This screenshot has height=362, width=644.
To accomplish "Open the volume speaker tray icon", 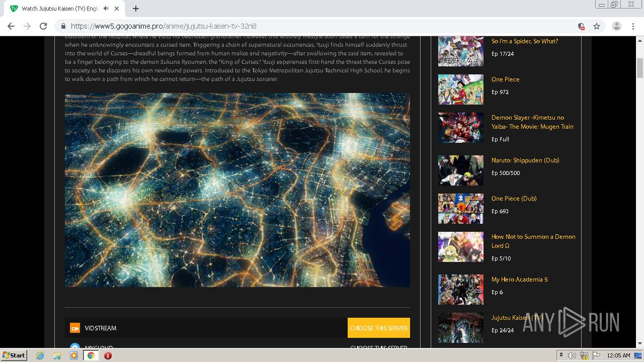I will coord(572,355).
